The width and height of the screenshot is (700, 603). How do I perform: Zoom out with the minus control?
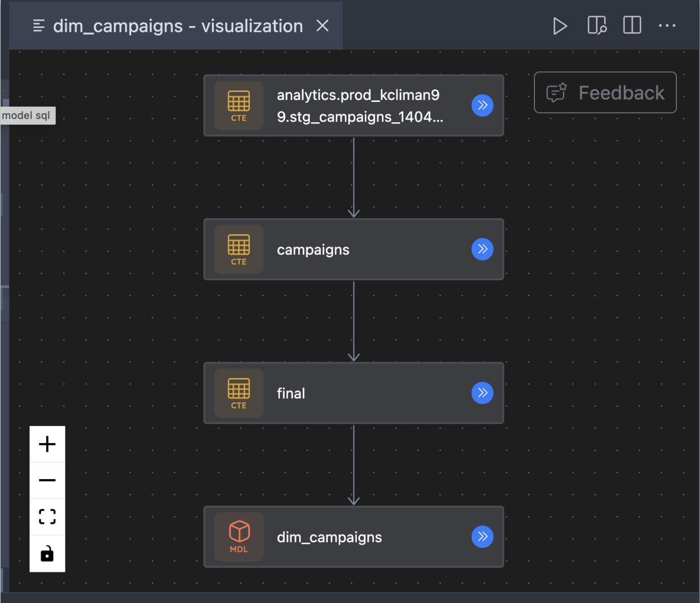pyautogui.click(x=47, y=480)
